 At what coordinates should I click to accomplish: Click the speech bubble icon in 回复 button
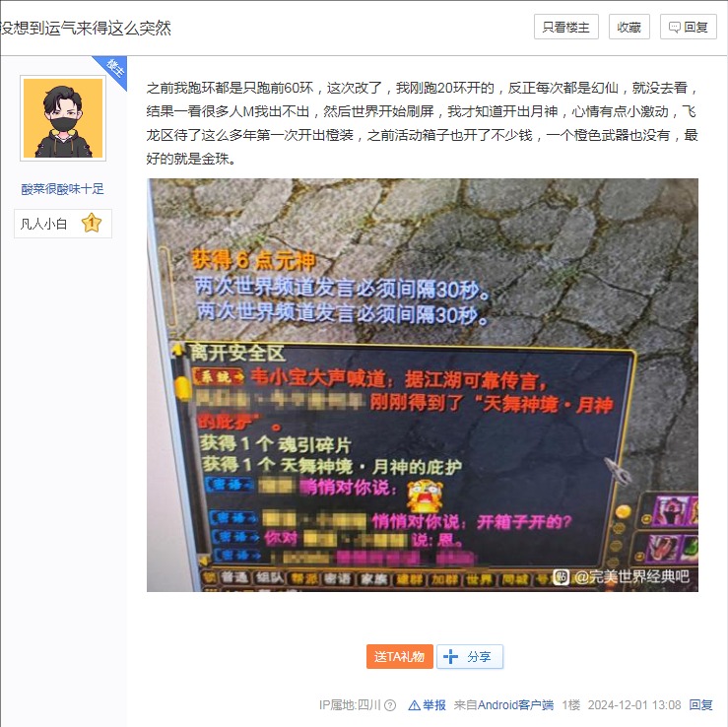point(674,28)
